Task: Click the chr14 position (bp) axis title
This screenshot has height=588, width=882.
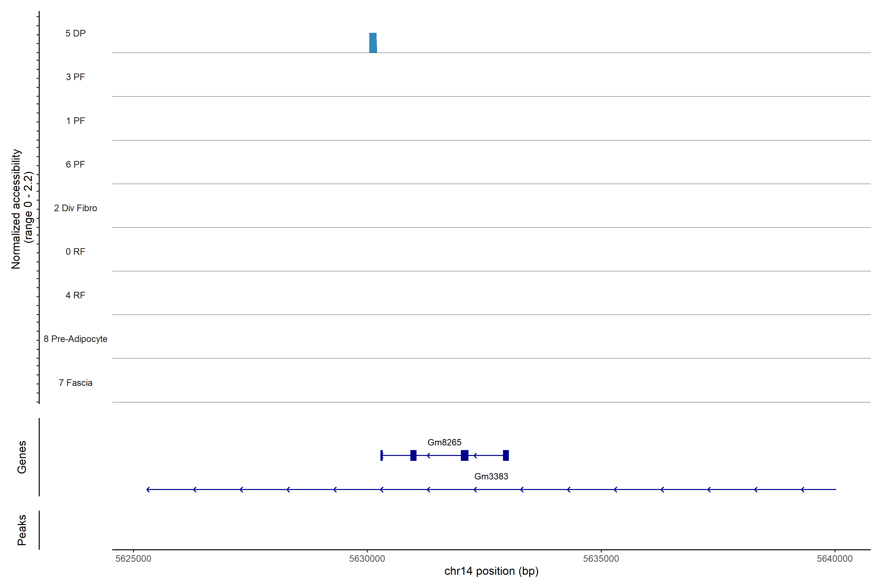Action: tap(491, 571)
